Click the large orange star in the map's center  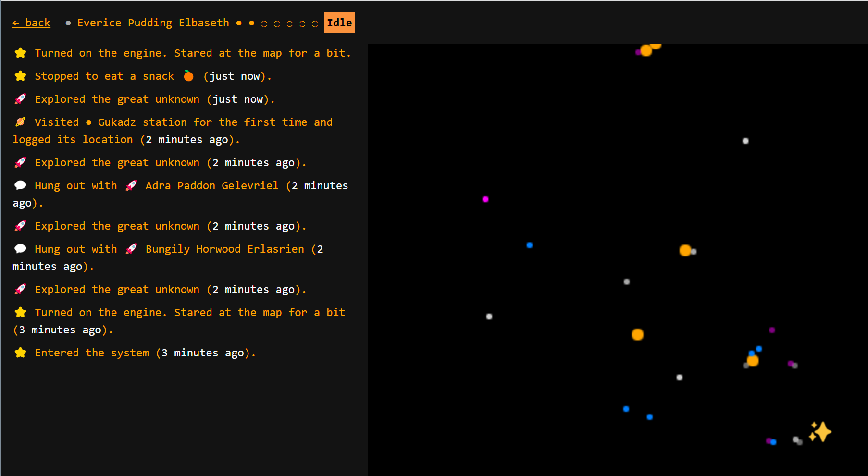(637, 335)
